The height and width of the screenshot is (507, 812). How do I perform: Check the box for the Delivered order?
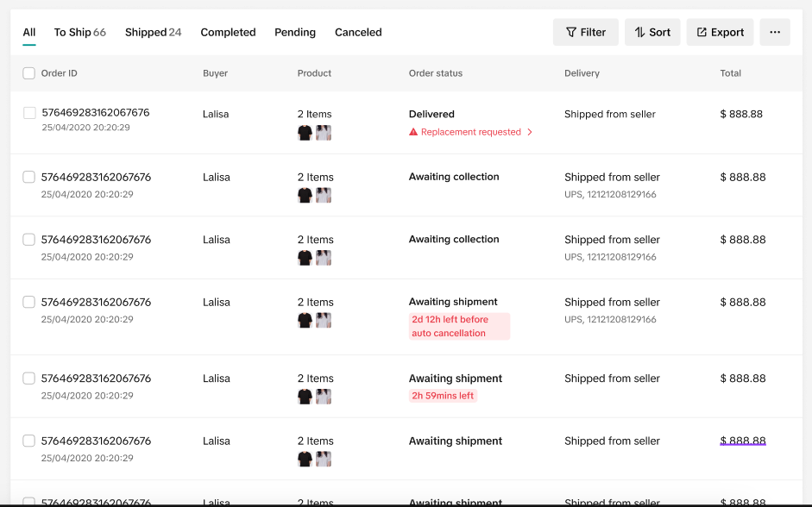point(29,114)
